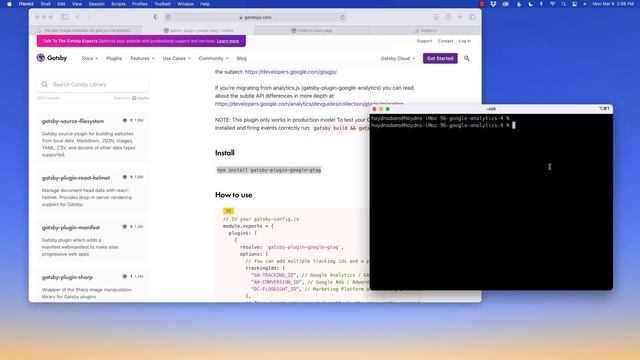Click the Algolia logo link

point(140,98)
